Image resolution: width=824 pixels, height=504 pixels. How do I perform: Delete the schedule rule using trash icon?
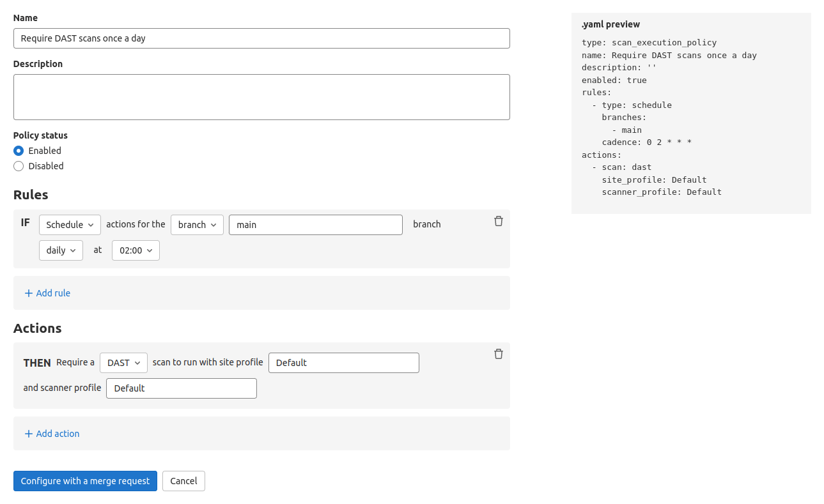[498, 221]
